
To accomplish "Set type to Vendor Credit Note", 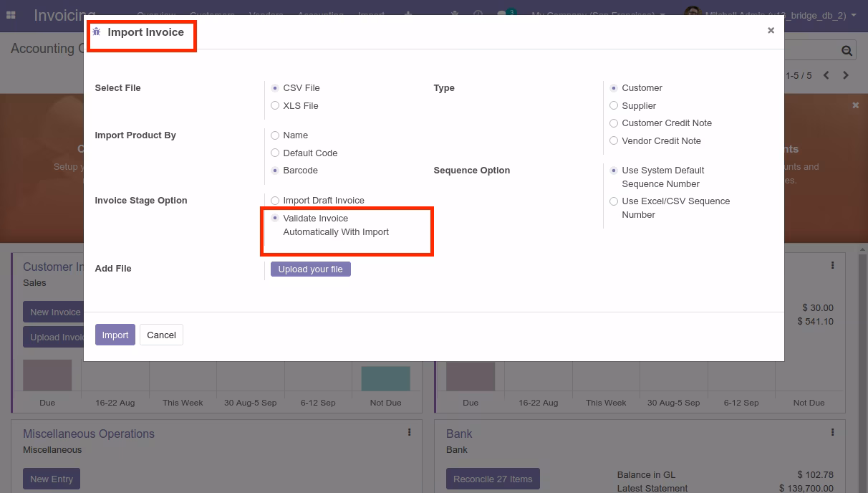I will [x=614, y=141].
